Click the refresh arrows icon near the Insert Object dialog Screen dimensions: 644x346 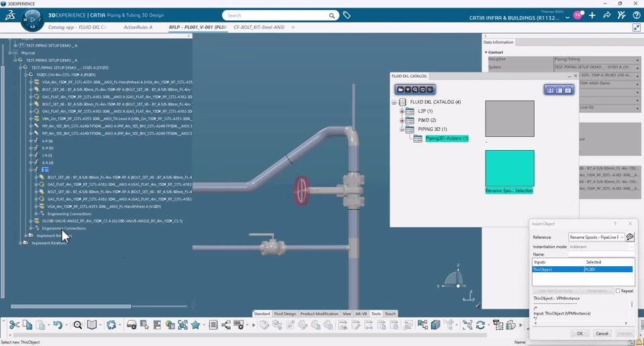[x=480, y=325]
